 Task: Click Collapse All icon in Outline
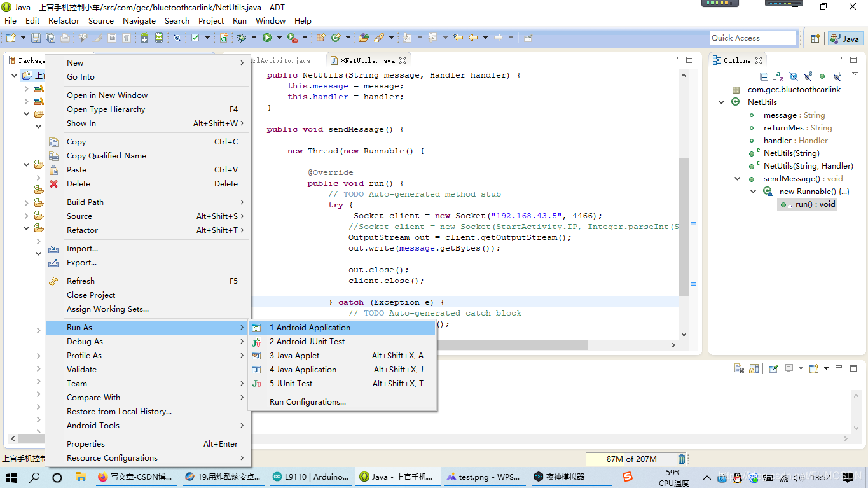[764, 76]
